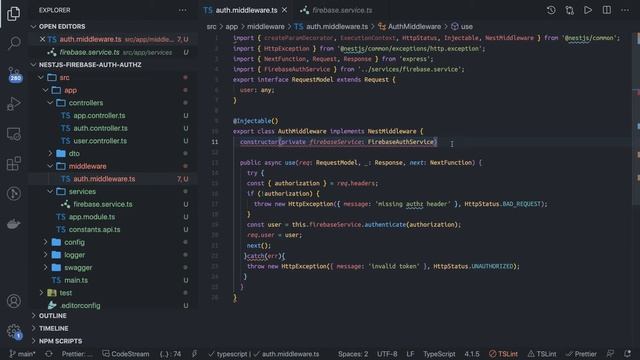Open the Remote Explorer view
This screenshot has width=640, height=360.
(x=14, y=134)
